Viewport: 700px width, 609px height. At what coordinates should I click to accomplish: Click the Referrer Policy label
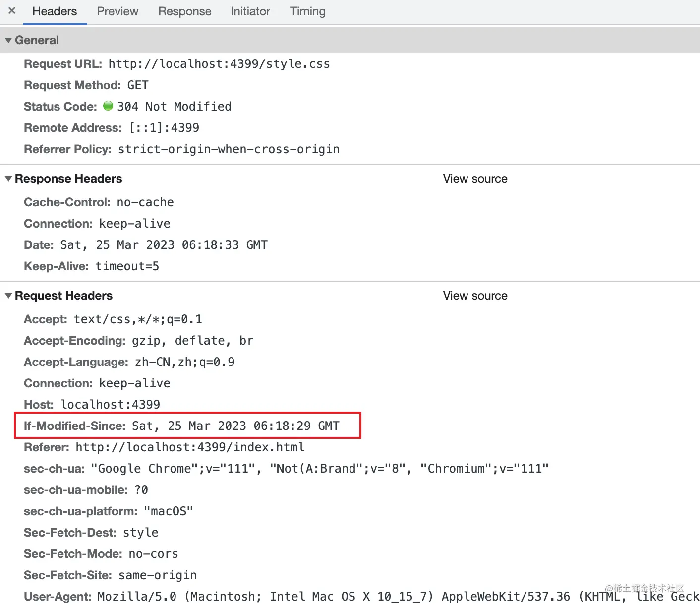pos(68,149)
